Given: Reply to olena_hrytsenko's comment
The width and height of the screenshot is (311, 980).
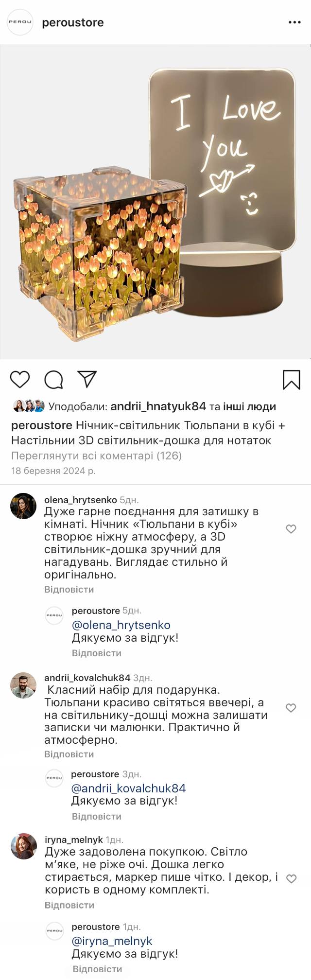Looking at the screenshot, I should click(x=69, y=589).
